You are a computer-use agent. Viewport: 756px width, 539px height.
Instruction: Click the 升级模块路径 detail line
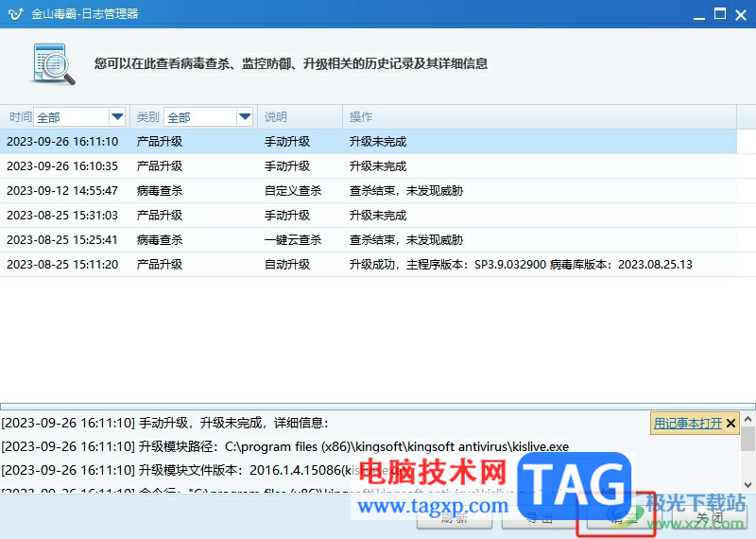coord(285,447)
